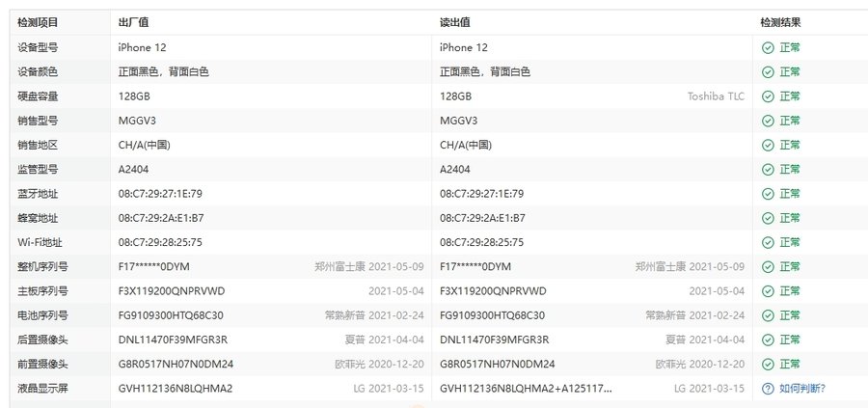Click factory Bluetooth address 08:C7:29:27:1E:79

pyautogui.click(x=160, y=194)
